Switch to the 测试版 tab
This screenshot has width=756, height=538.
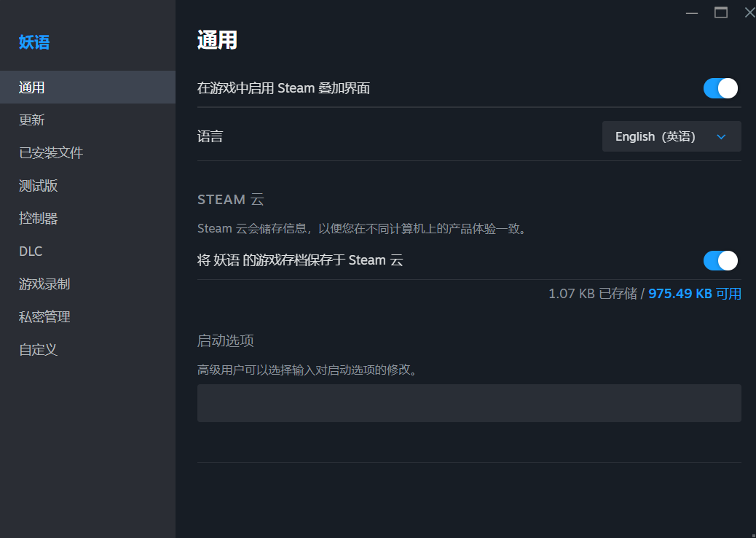[87, 185]
